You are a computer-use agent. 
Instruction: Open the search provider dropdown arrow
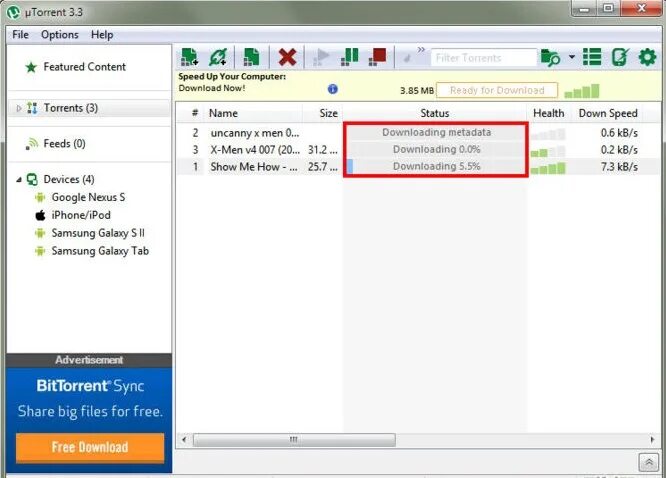click(572, 57)
